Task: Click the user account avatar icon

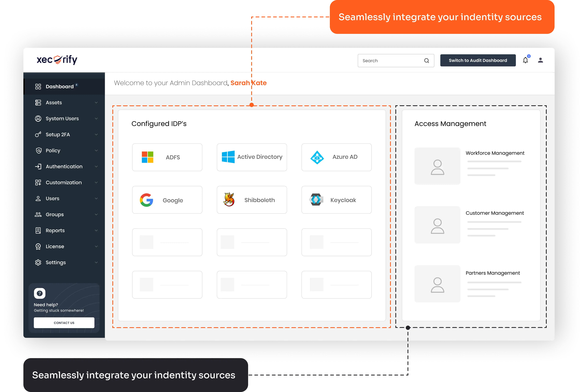Action: (540, 60)
